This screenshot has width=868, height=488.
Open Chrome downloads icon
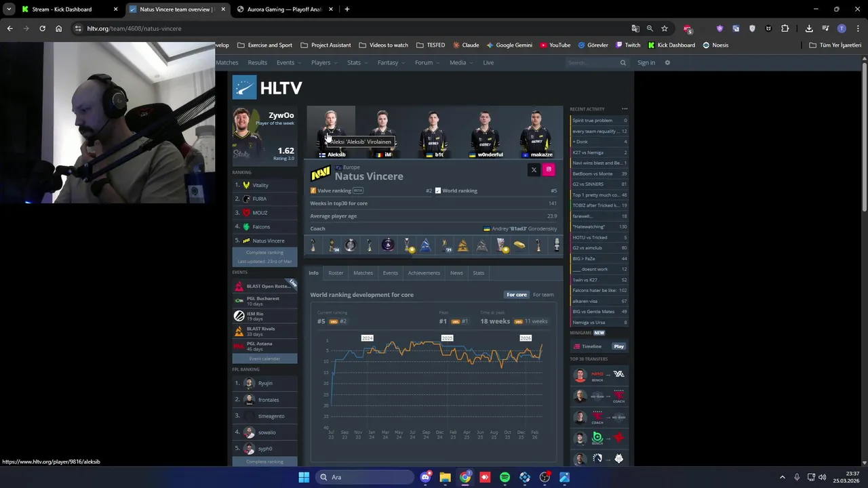tap(809, 28)
